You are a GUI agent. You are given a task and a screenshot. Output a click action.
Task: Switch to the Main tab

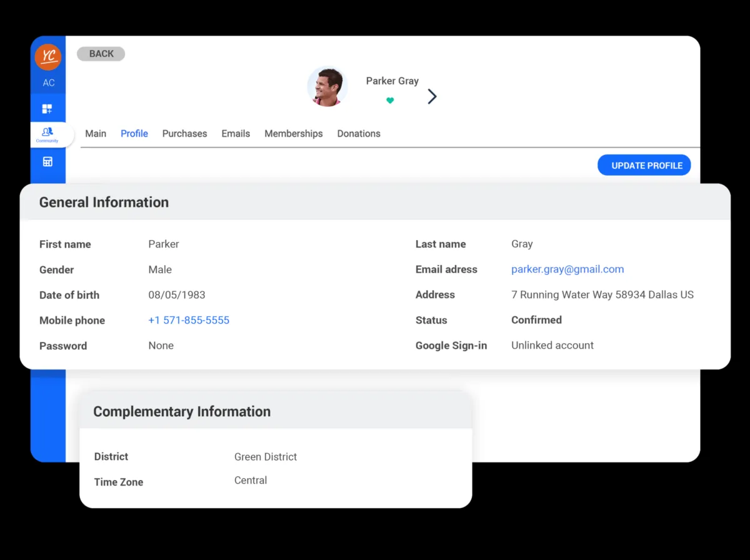tap(96, 134)
